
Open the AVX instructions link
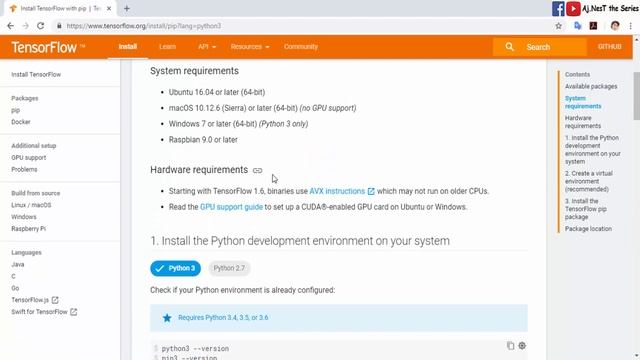point(337,191)
